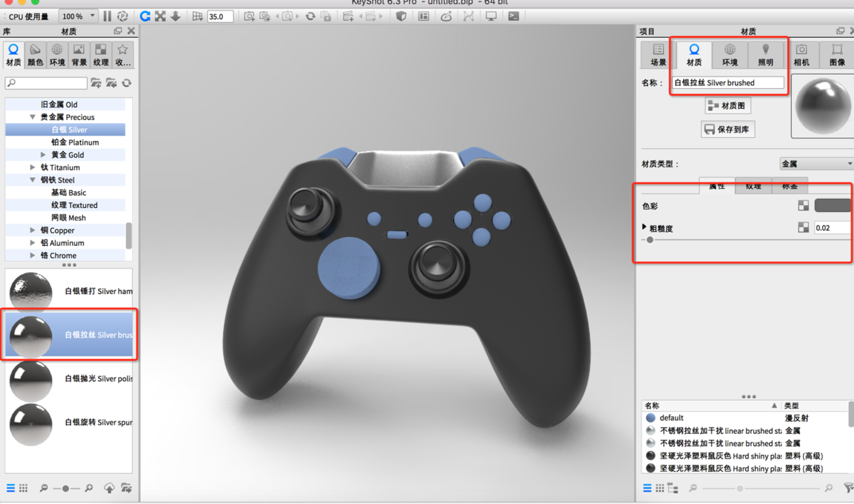
Task: Select the dolly down-arrow icon
Action: 176,16
